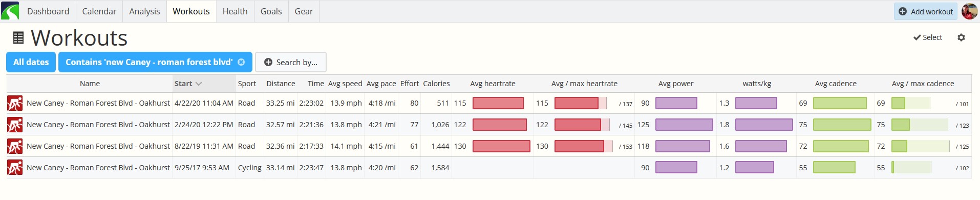Expand the Search by... options
Screen dimensions: 980x200
(x=291, y=62)
